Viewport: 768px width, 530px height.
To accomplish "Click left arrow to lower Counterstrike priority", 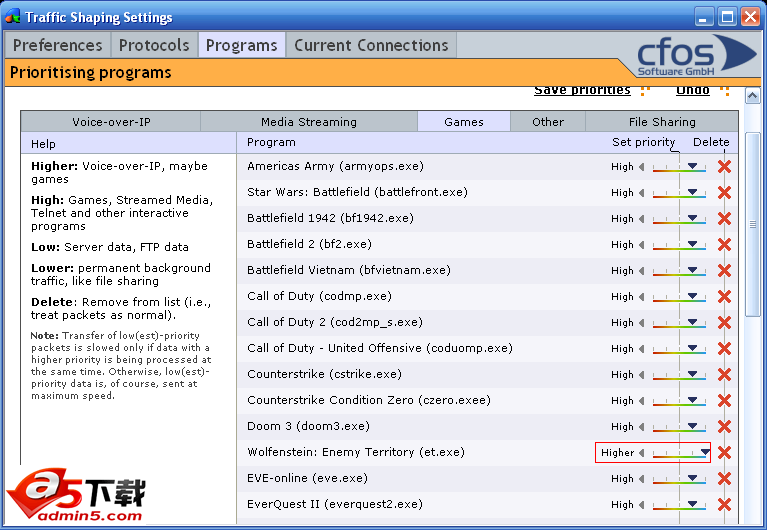I will (642, 375).
